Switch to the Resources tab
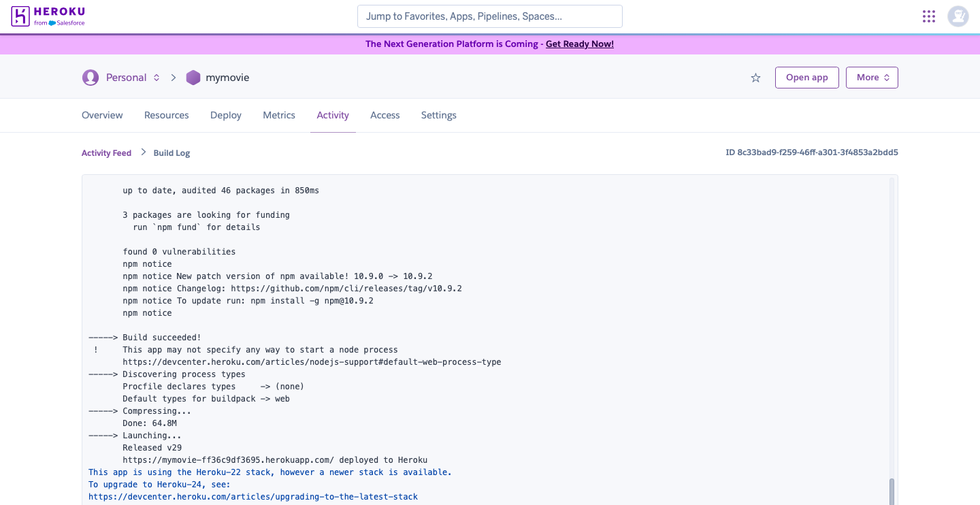980x505 pixels. 167,115
